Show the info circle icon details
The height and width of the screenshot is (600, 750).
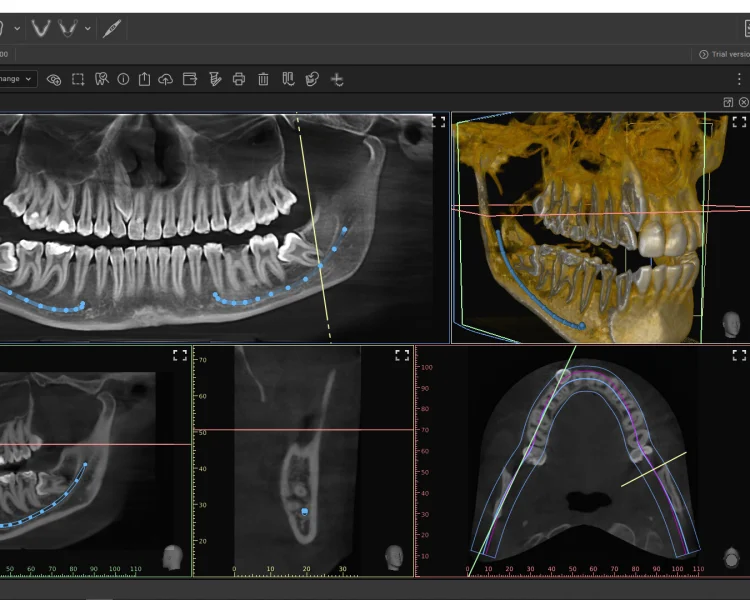(123, 79)
